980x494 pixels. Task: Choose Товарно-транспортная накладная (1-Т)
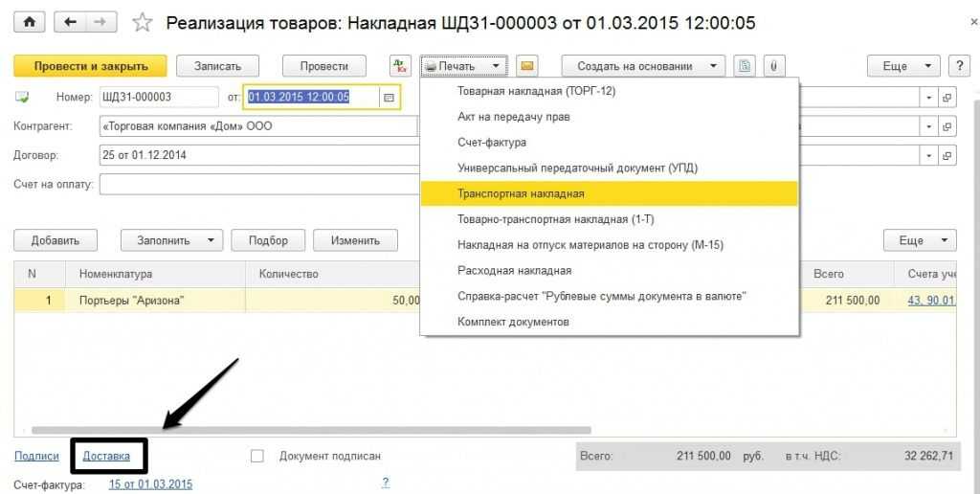tap(610, 219)
